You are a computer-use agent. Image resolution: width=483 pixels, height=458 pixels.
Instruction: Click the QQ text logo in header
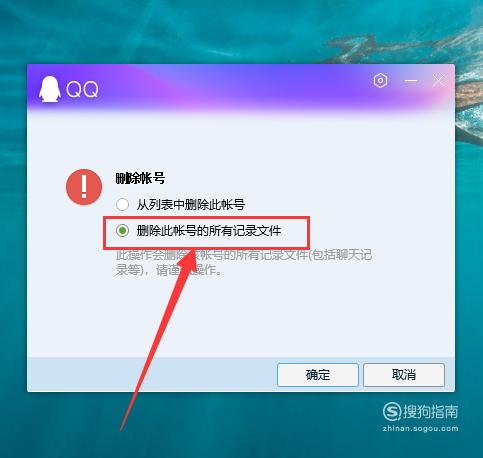point(82,89)
